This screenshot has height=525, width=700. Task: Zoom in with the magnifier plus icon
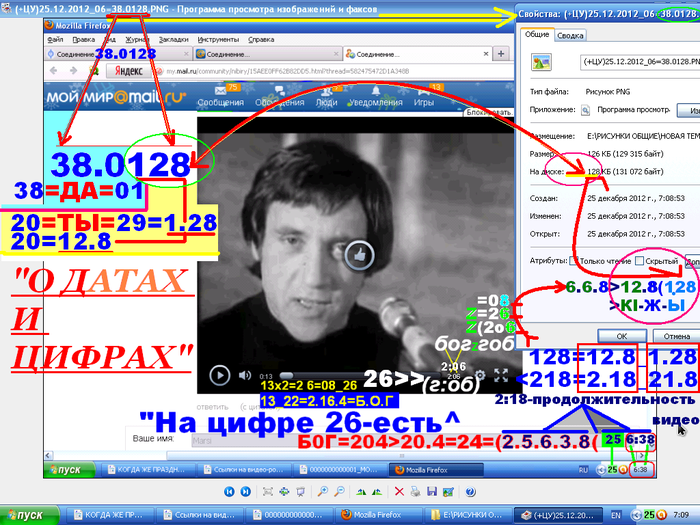tap(322, 492)
